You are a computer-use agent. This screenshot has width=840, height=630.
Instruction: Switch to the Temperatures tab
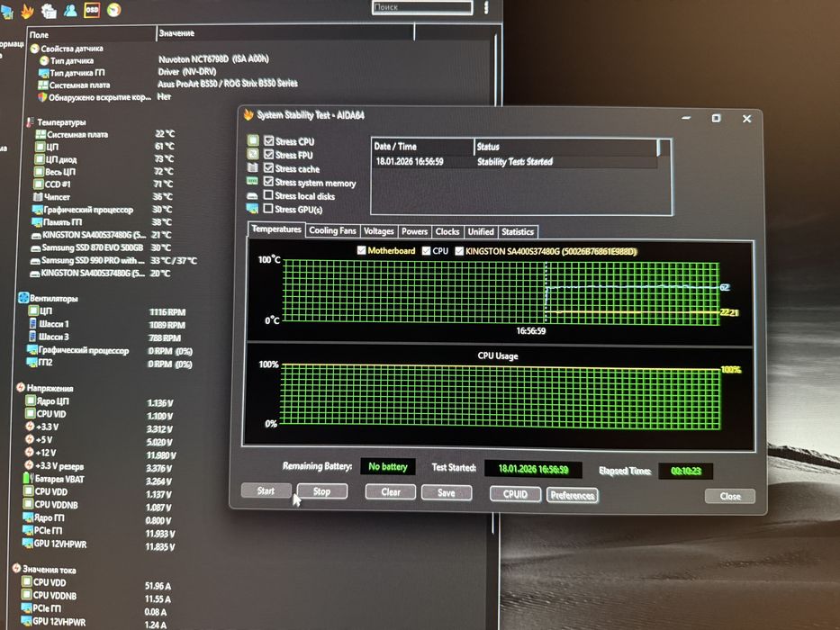click(276, 229)
